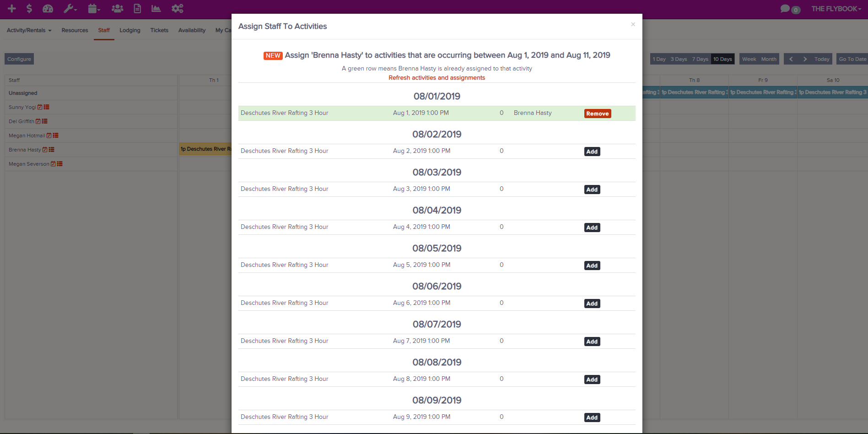
Task: Open the area chart analytics icon
Action: [156, 8]
